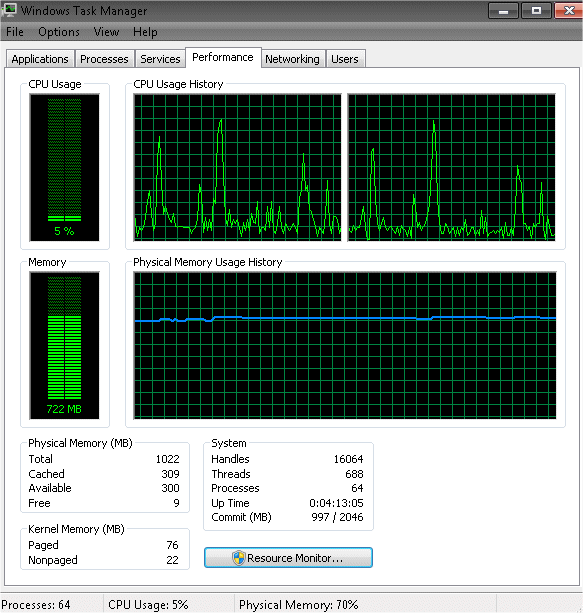Switch to the Applications tab
This screenshot has height=613, width=583.
(x=40, y=59)
